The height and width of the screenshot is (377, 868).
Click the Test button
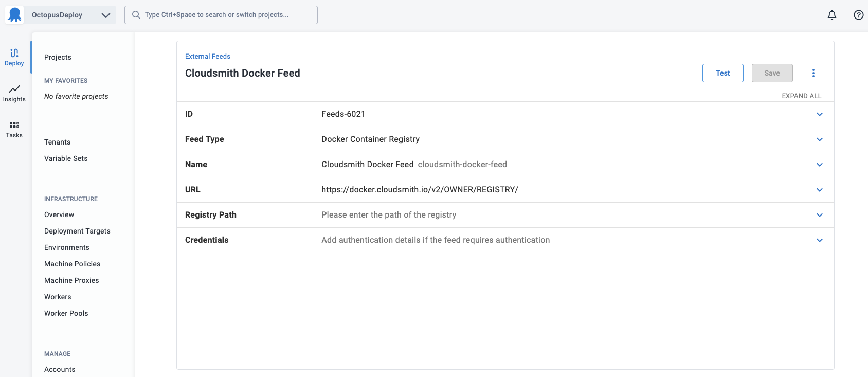[x=723, y=73]
